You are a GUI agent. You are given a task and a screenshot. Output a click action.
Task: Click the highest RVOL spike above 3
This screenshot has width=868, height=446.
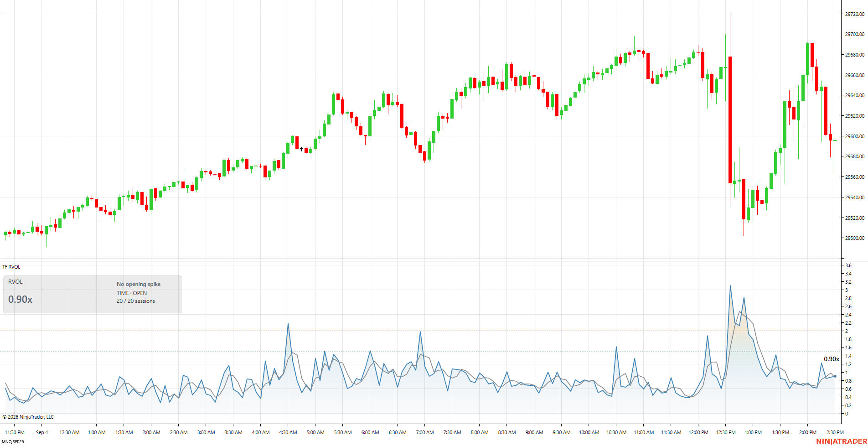(730, 286)
